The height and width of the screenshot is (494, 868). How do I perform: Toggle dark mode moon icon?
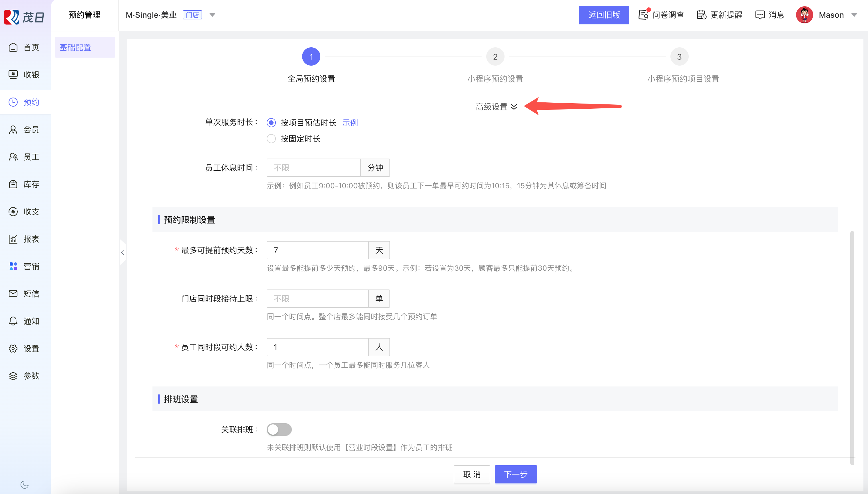(x=25, y=485)
